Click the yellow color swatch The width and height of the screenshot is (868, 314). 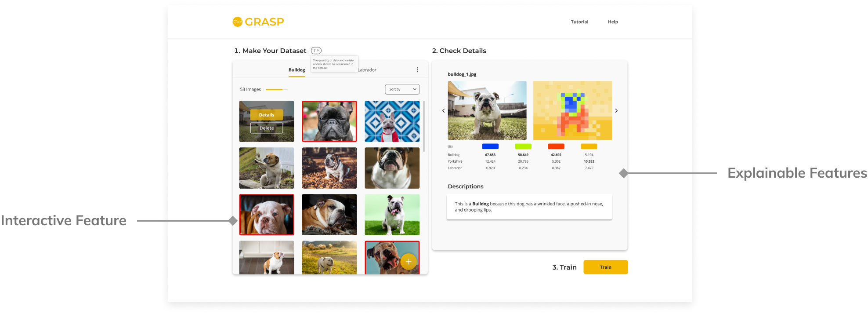tap(589, 146)
